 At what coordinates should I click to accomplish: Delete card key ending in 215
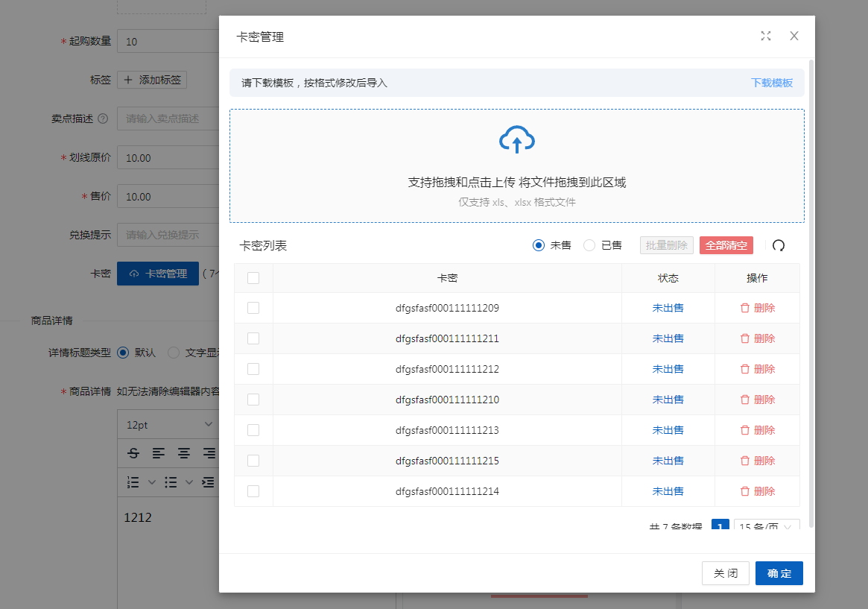[757, 461]
